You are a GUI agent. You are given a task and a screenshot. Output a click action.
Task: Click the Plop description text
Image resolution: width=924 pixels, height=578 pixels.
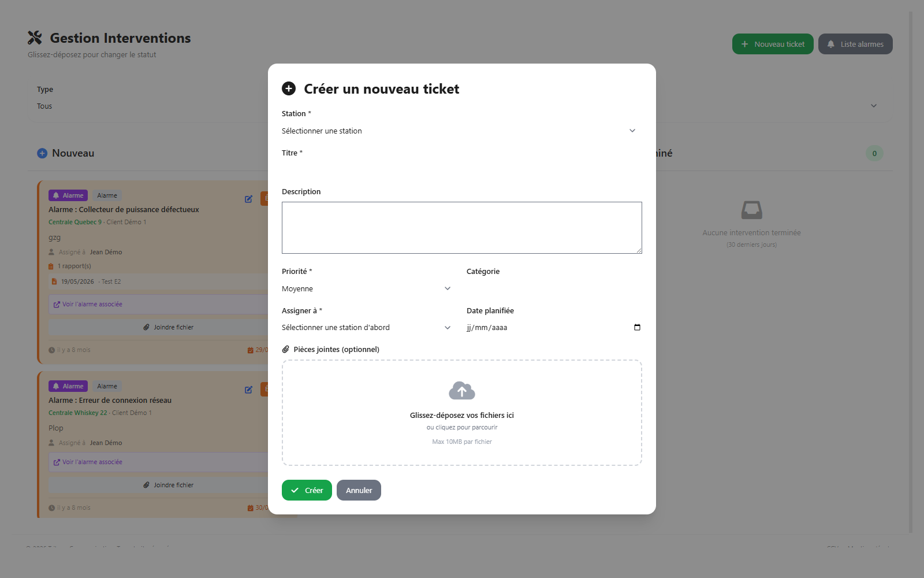tap(56, 428)
